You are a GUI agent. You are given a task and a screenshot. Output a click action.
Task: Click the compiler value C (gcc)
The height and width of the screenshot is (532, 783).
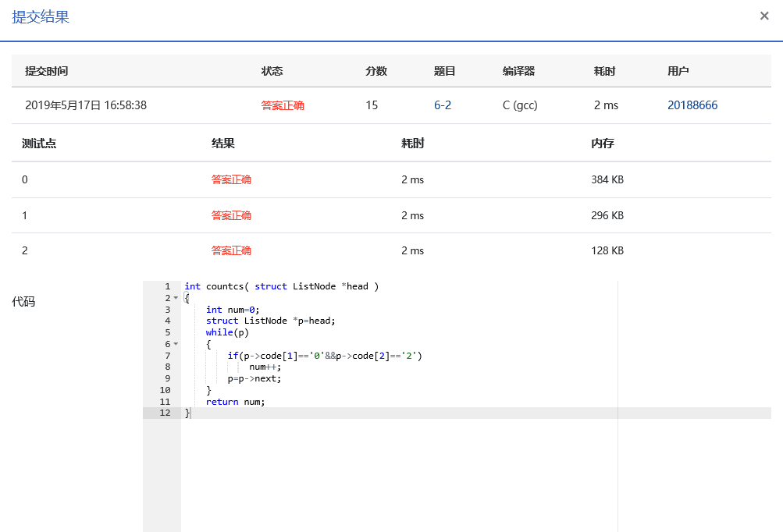(520, 105)
